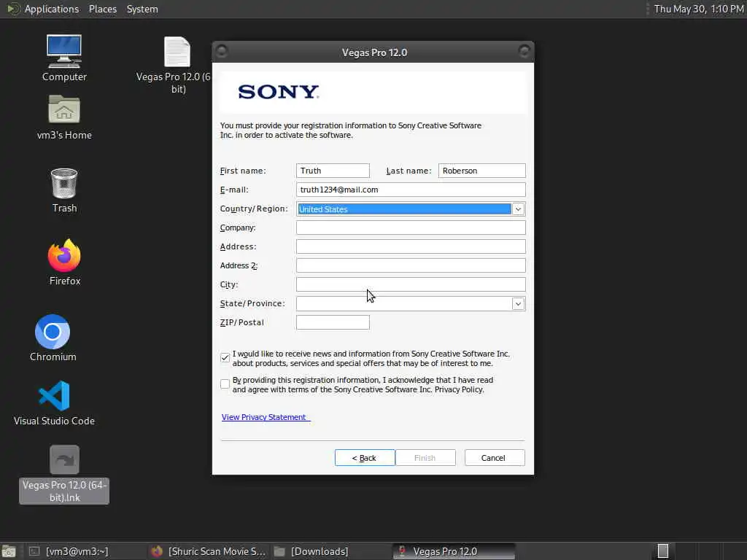Click the show desktop icon in bottom panel

point(9,551)
